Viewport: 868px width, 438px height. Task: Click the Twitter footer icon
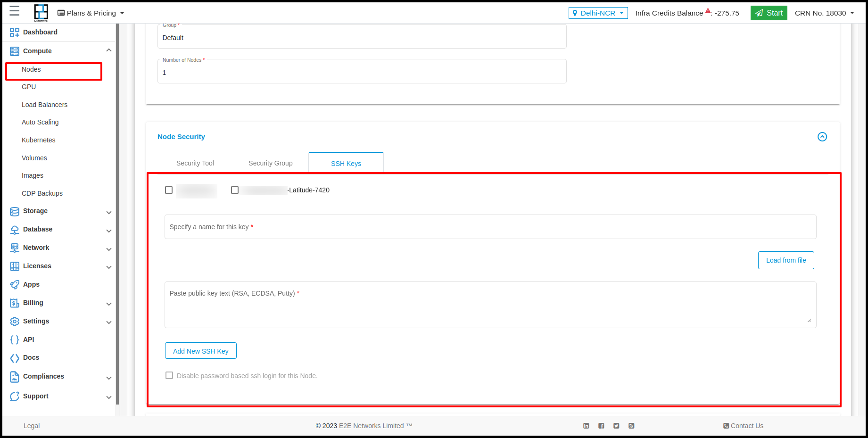point(616,426)
